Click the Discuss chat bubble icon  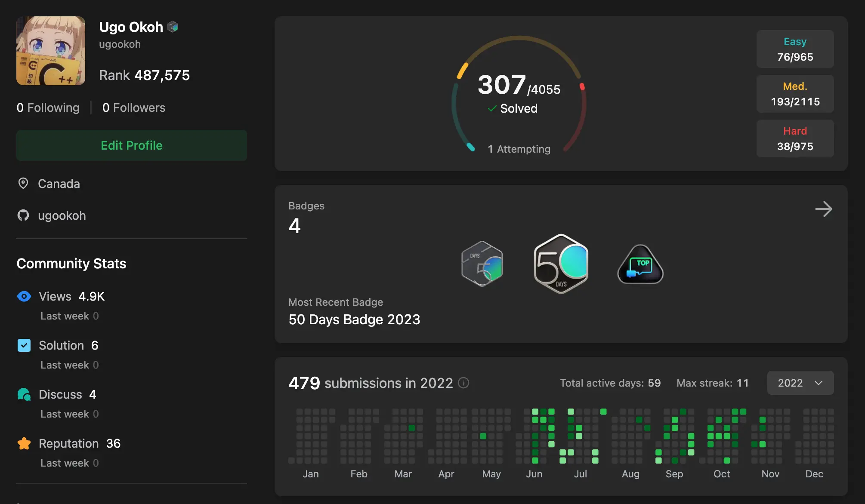tap(24, 394)
